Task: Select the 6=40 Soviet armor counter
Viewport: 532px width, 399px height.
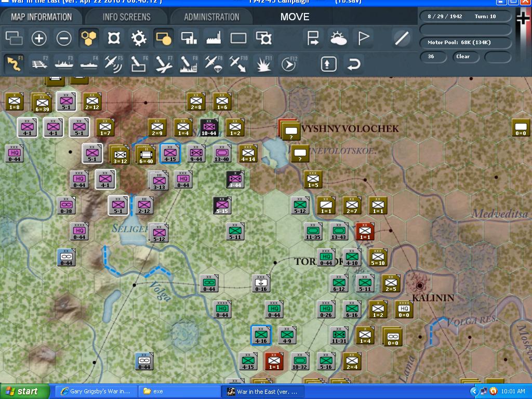Action: 145,154
